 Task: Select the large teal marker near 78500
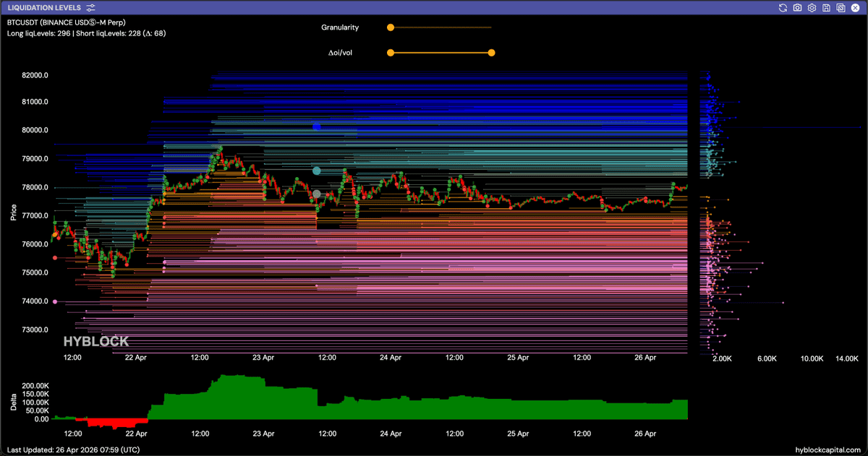tap(317, 171)
